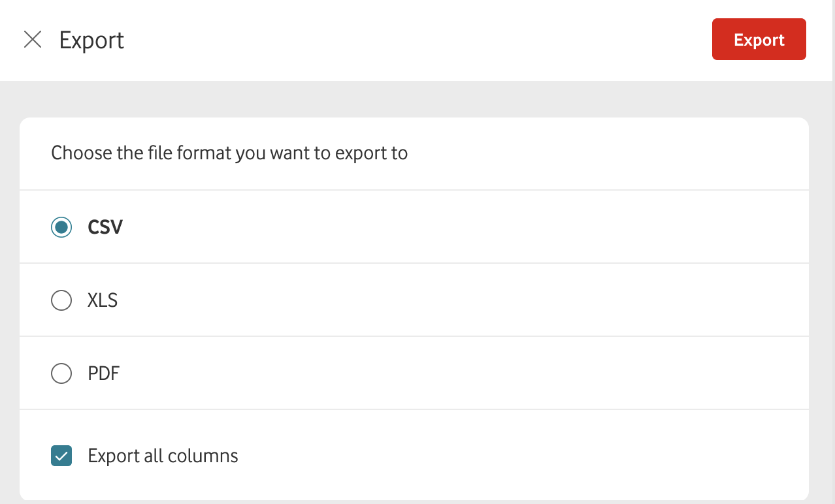The height and width of the screenshot is (504, 835).
Task: Close the Export dialog with X icon
Action: coord(33,40)
